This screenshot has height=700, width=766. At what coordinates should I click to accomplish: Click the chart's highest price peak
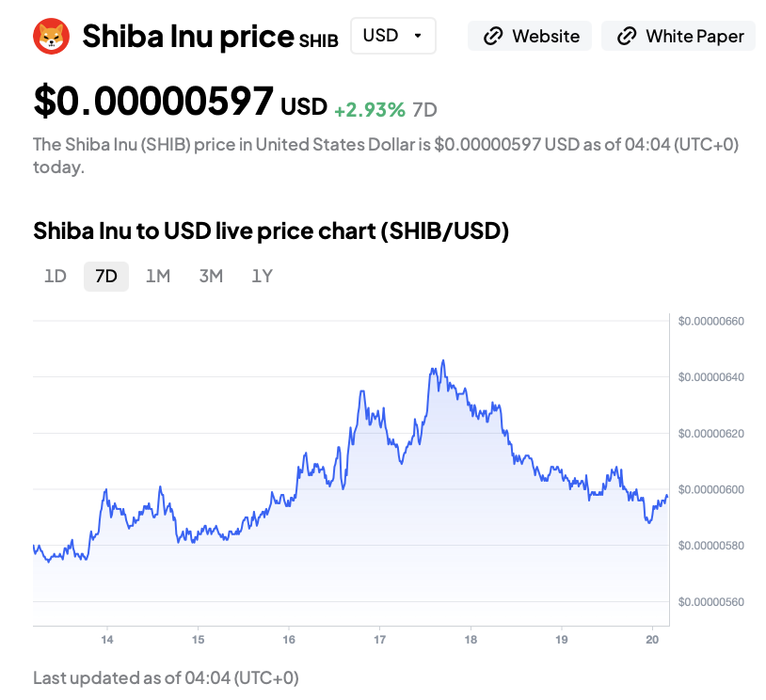(442, 360)
